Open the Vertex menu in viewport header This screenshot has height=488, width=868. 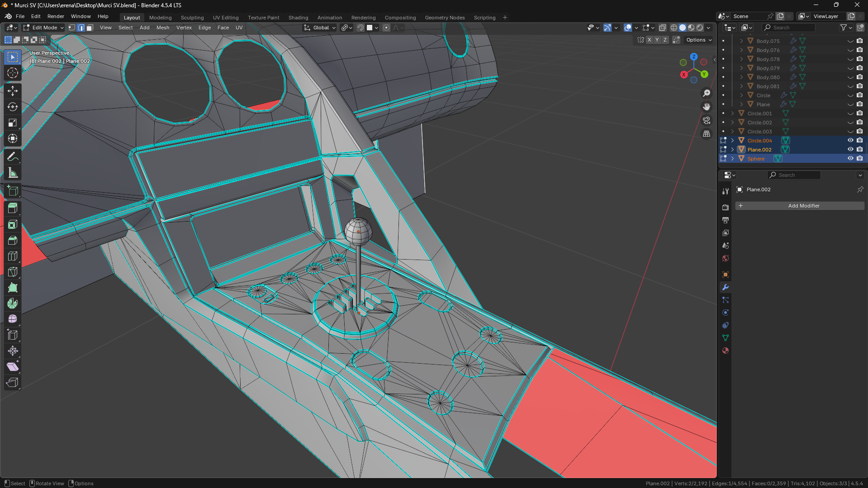pyautogui.click(x=184, y=28)
